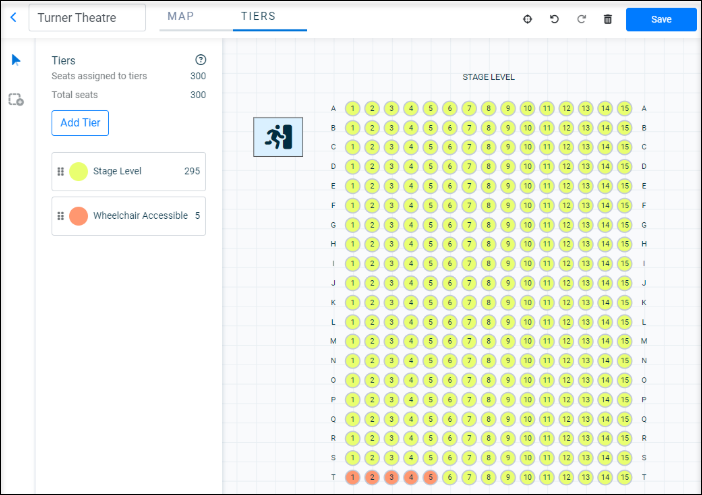Screen dimensions: 702x495
Task: Select seat 14 in row H
Action: pos(605,244)
